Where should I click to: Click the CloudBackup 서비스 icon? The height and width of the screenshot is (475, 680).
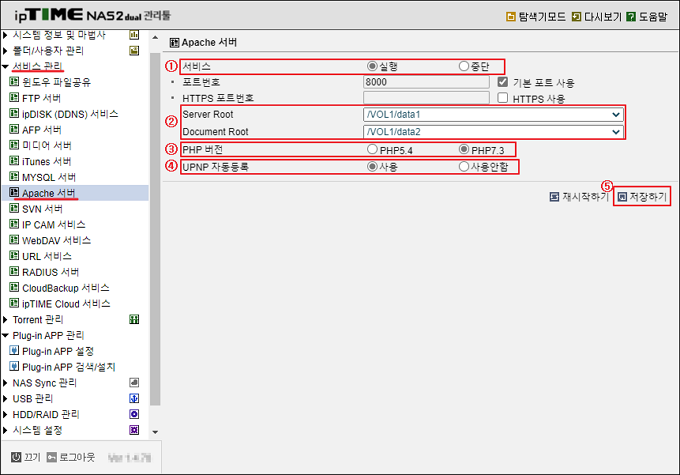pyautogui.click(x=14, y=288)
